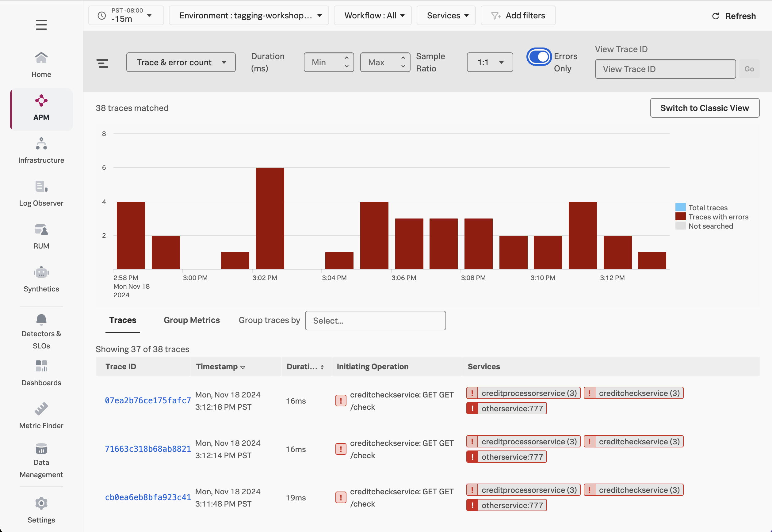The image size is (772, 532).
Task: Open the Environment filter dropdown
Action: pyautogui.click(x=249, y=16)
